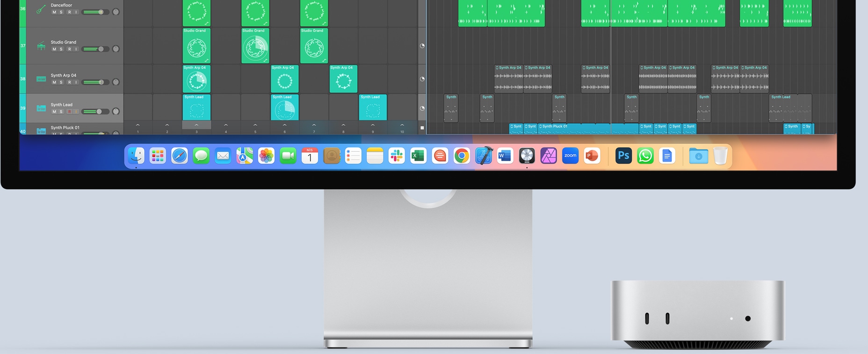Screen dimensions: 868x354
Task: Click the Studio Grand row divider status circle
Action: tap(422, 46)
